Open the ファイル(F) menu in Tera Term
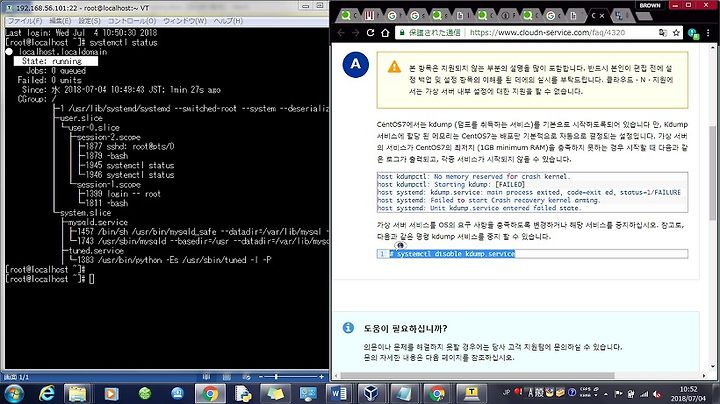The width and height of the screenshot is (720, 404). click(25, 21)
